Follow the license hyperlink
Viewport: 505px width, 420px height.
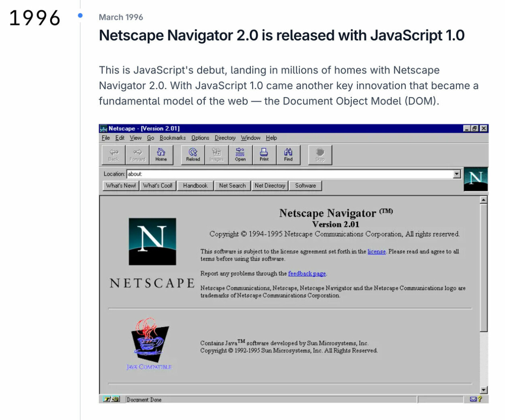(377, 251)
